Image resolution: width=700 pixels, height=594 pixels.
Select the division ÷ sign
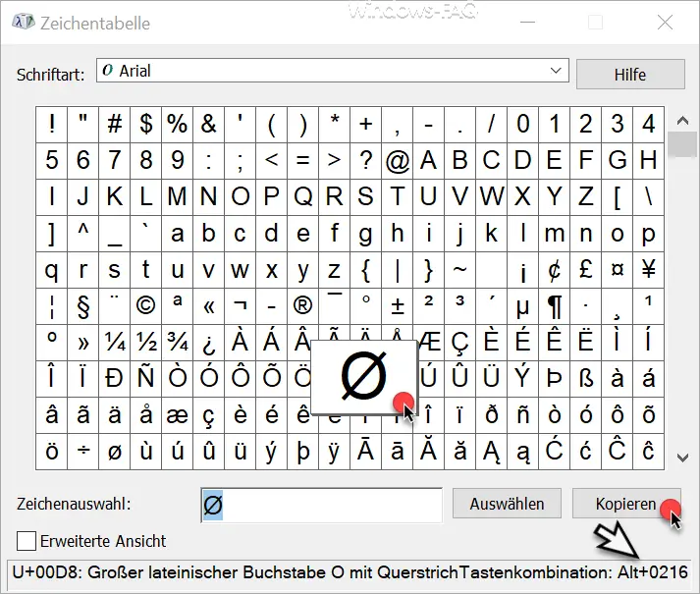click(83, 451)
